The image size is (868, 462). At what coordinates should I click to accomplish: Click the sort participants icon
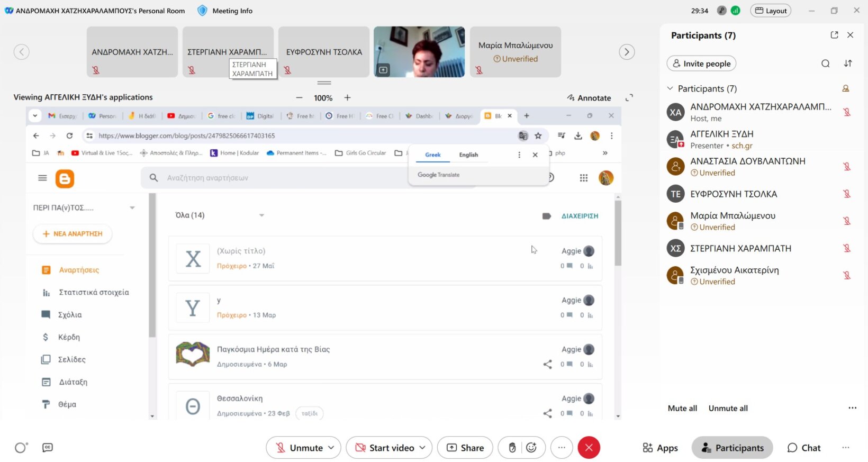[848, 64]
